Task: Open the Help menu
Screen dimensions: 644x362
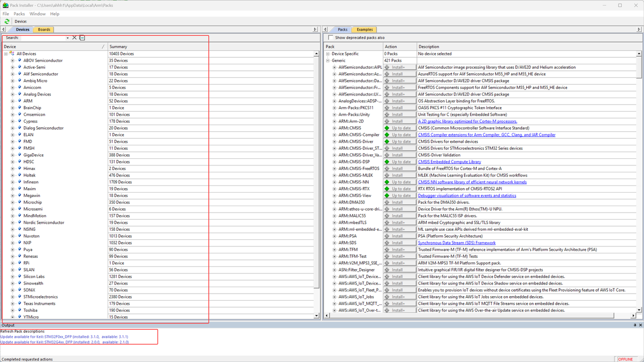Action: (x=54, y=14)
